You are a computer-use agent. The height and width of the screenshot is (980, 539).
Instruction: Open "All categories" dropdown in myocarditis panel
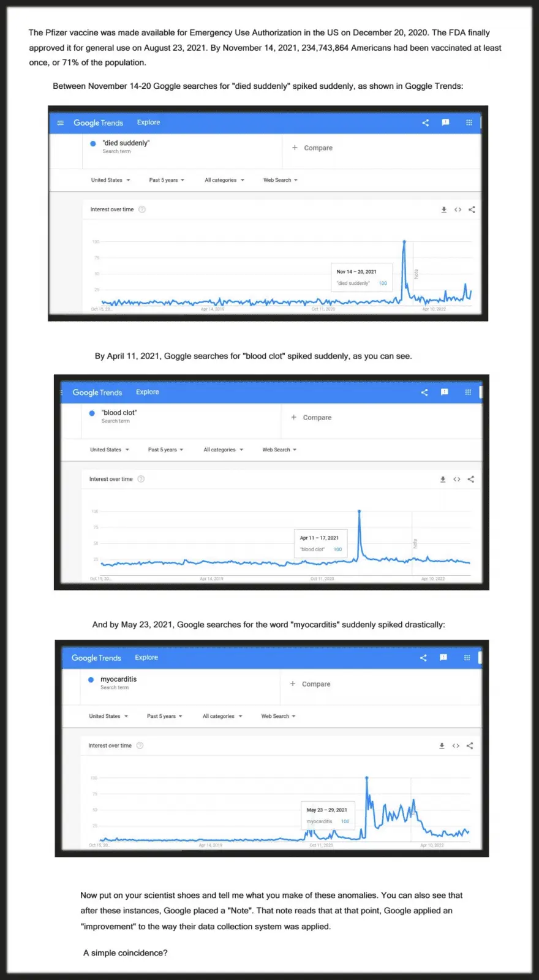(x=222, y=716)
